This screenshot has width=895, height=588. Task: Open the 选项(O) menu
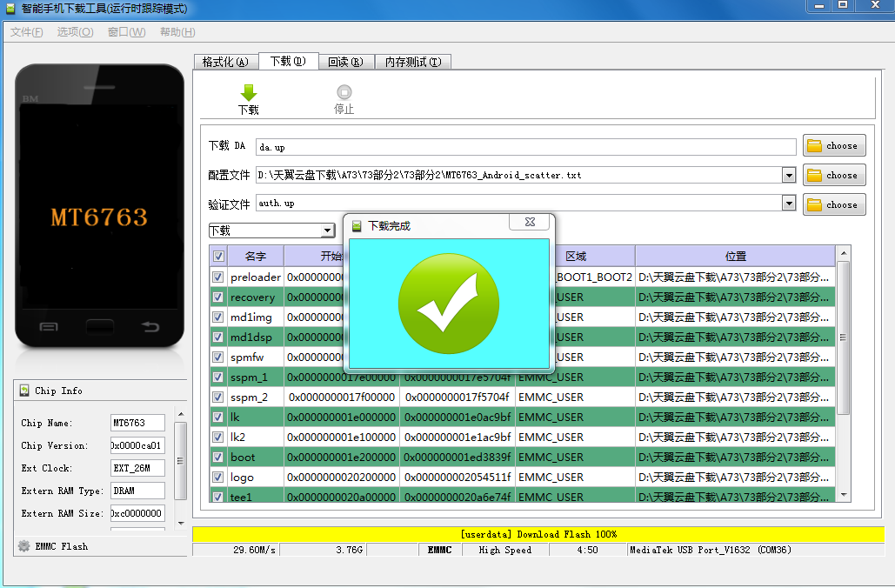tap(76, 32)
